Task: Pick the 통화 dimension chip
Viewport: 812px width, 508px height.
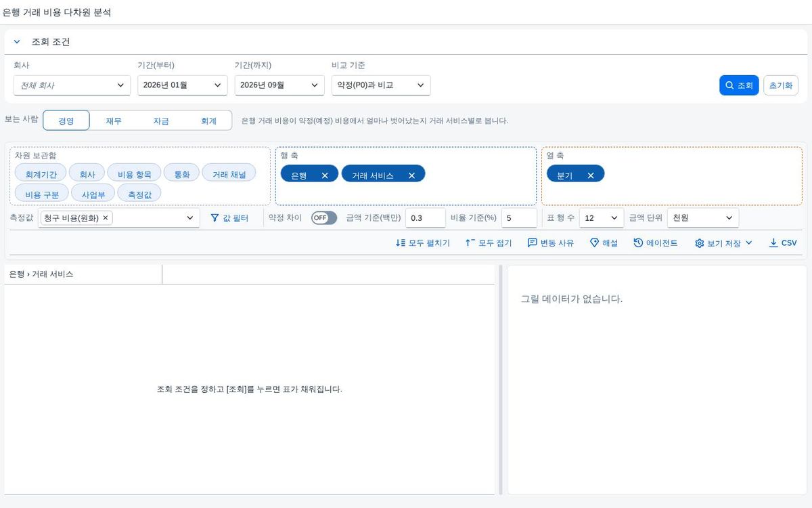Action: pyautogui.click(x=182, y=174)
